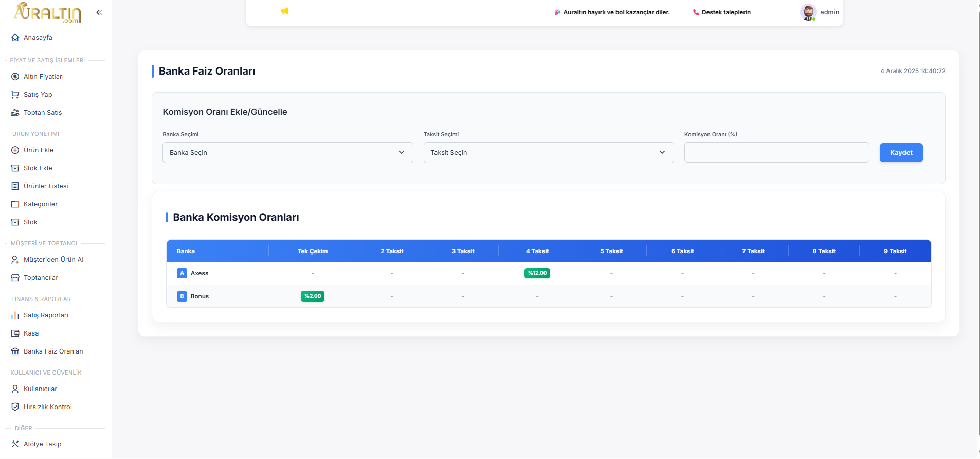Collapse the sidebar with double-chevron icon
The height and width of the screenshot is (459, 980).
(x=99, y=12)
